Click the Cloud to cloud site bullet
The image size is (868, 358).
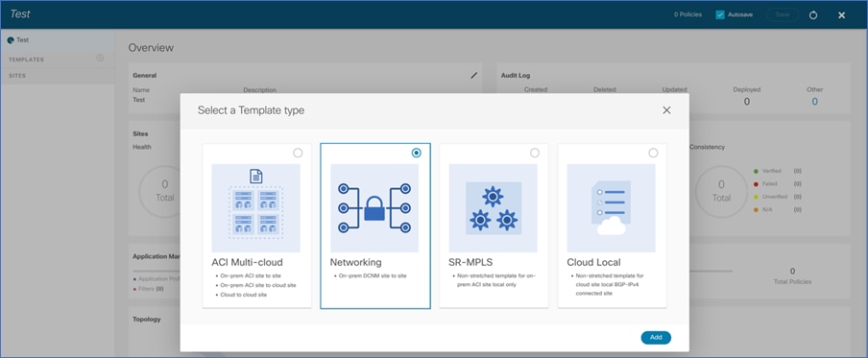point(244,295)
